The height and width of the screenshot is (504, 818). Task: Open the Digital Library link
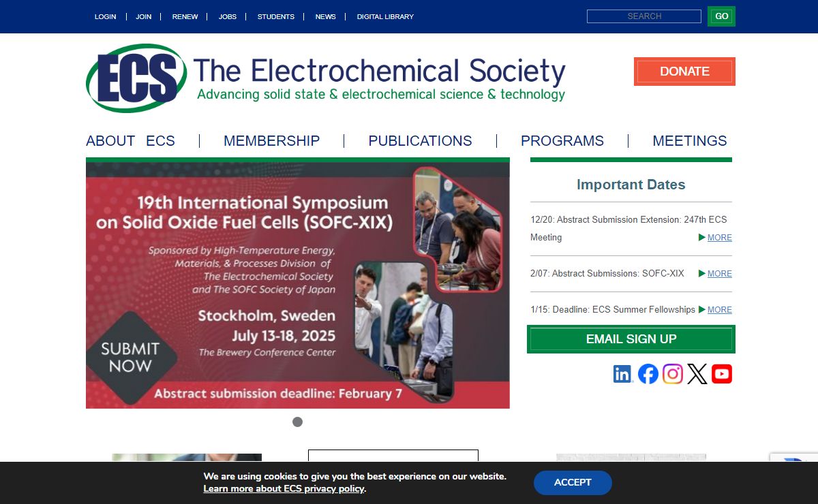point(385,16)
